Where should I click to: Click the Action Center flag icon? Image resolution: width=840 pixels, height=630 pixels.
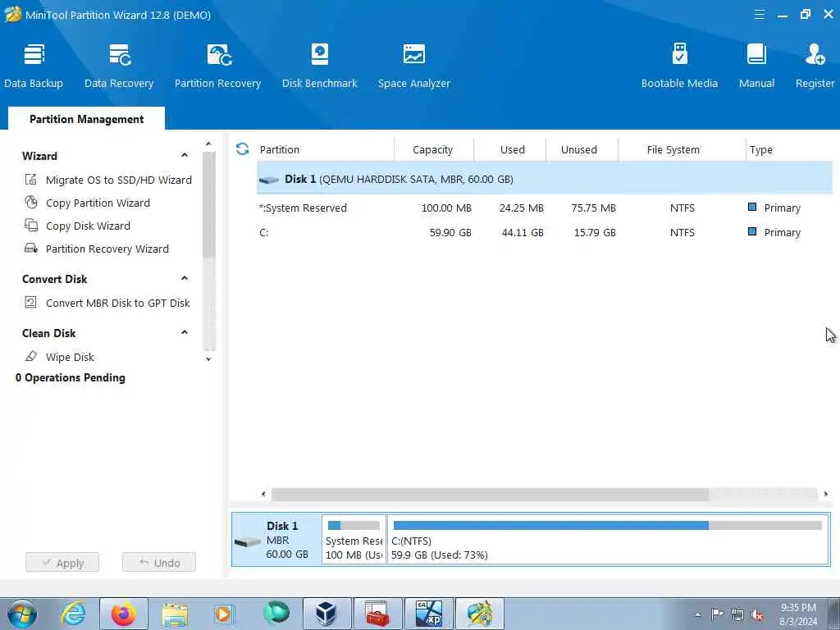717,614
